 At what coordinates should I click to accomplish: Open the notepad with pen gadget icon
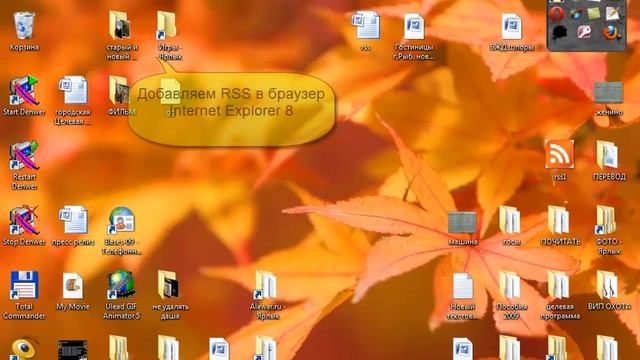click(613, 13)
